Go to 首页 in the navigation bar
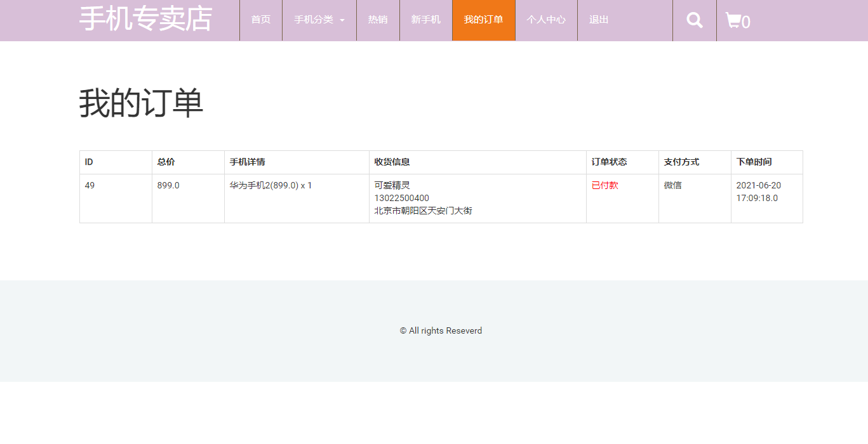868x444 pixels. click(x=260, y=20)
